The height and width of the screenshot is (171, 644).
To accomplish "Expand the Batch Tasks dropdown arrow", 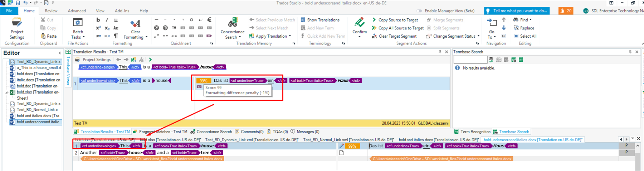I will click(84, 37).
